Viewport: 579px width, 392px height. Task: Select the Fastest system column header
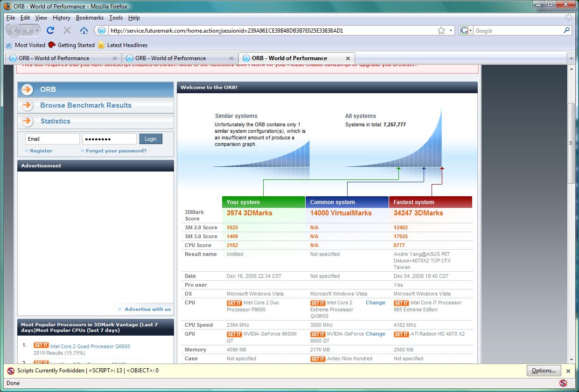[431, 202]
